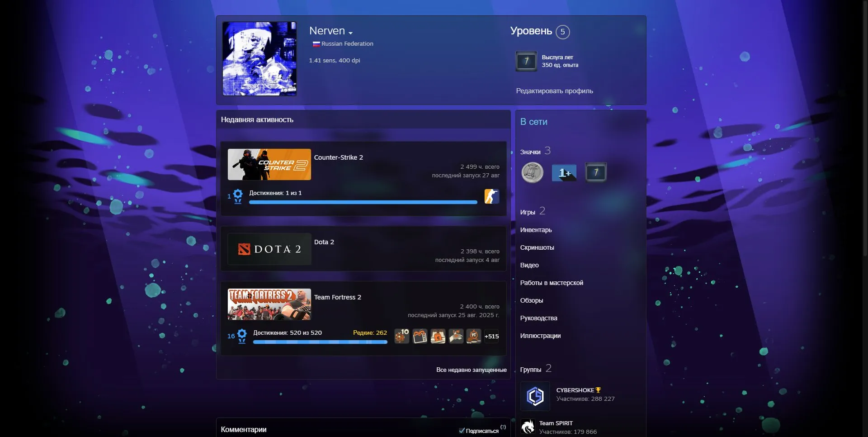The height and width of the screenshot is (437, 868).
Task: Go to Работы в мастерской
Action: (552, 283)
